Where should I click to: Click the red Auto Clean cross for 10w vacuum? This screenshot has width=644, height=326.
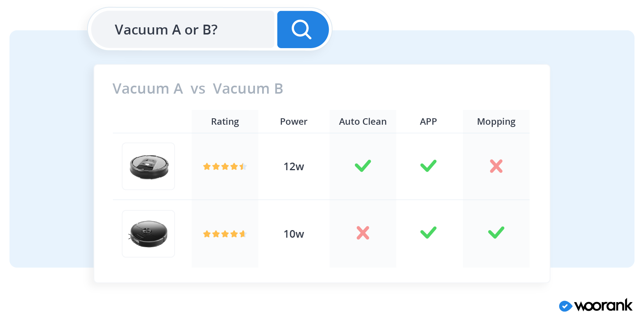point(363,233)
